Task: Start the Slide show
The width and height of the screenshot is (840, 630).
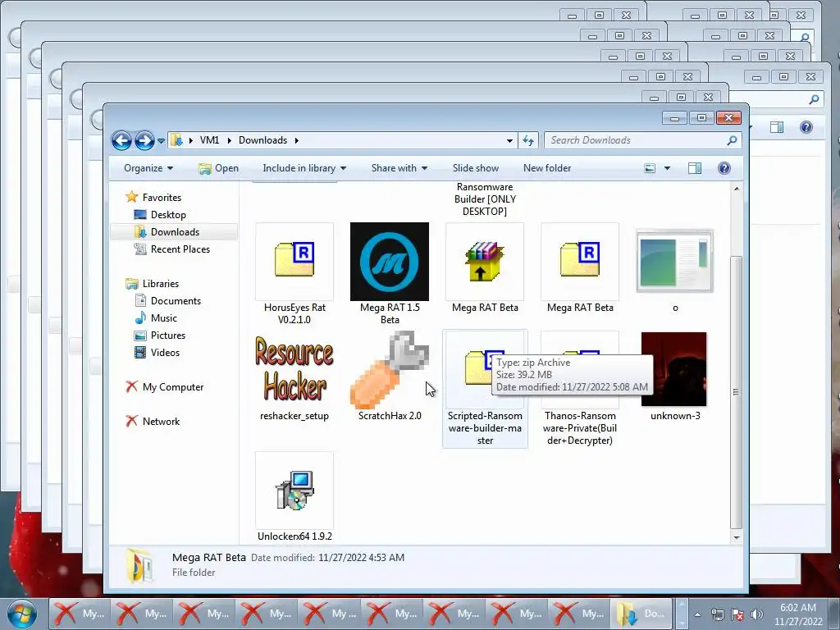Action: (x=475, y=168)
